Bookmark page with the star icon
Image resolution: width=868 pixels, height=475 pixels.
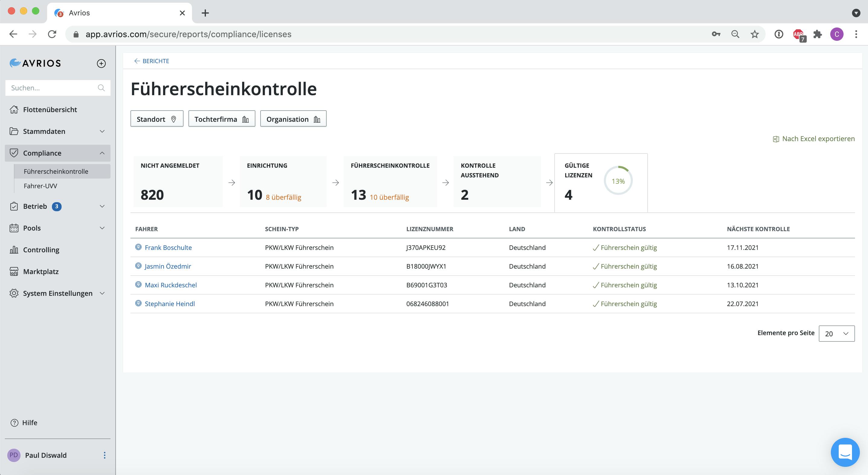point(755,34)
